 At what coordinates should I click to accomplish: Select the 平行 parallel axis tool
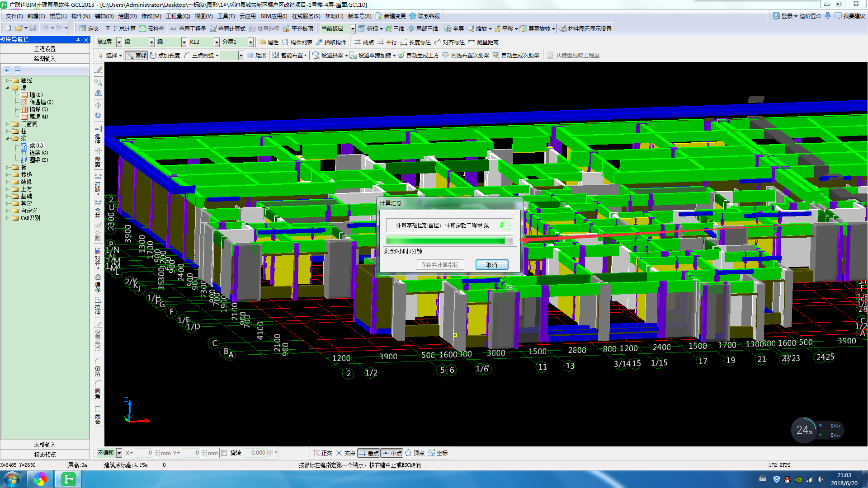[x=387, y=42]
